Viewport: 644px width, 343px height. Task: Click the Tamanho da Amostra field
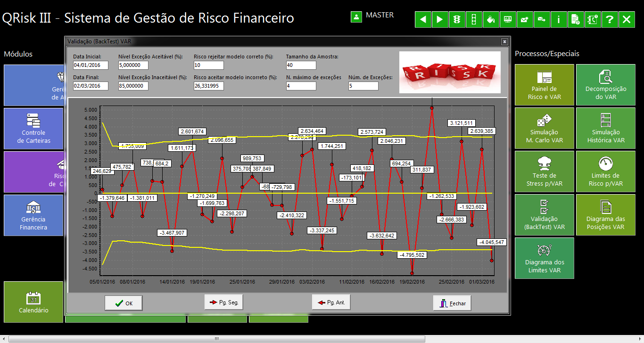pos(301,65)
